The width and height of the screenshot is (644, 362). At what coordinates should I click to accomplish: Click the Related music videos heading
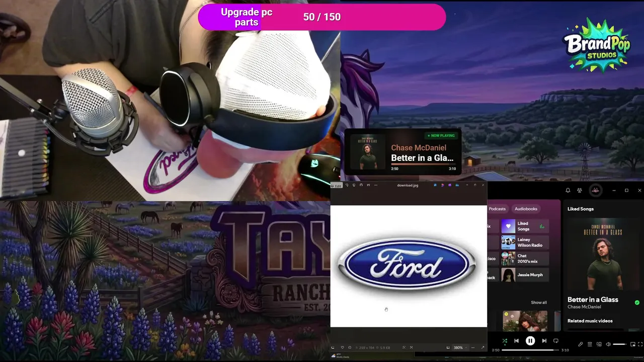point(590,321)
